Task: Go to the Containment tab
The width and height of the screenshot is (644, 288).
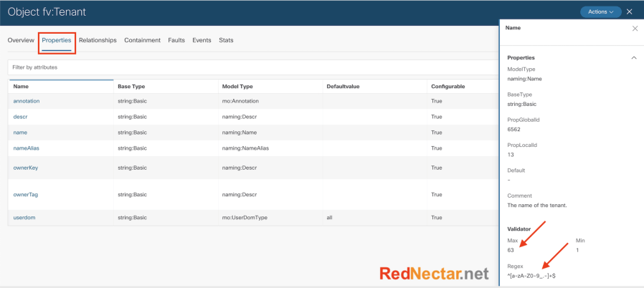Action: (x=142, y=41)
